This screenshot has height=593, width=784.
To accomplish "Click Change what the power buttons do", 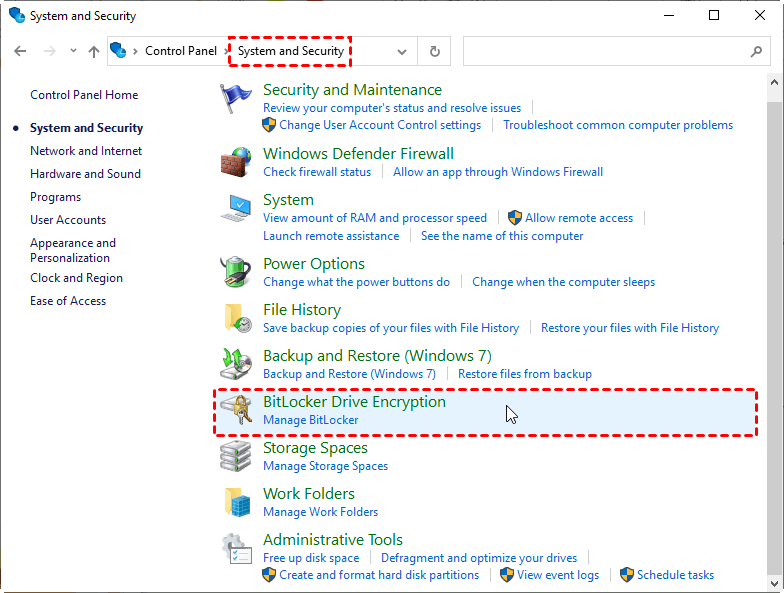I will tap(356, 282).
